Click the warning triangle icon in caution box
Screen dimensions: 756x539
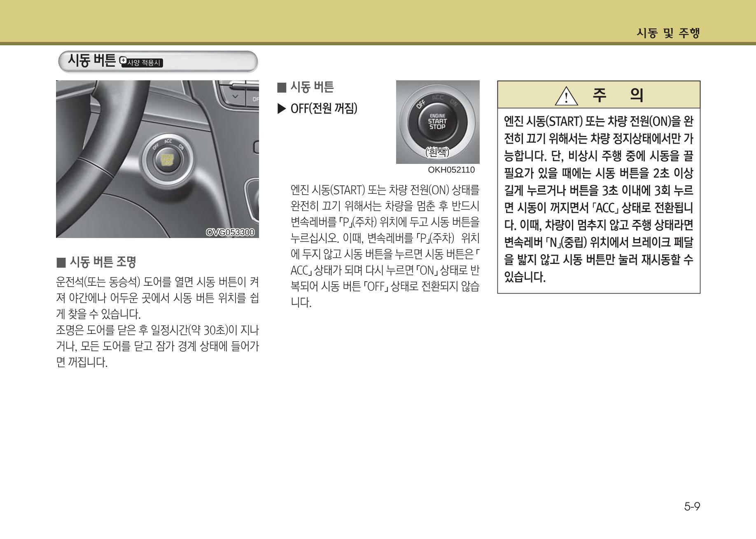tap(566, 96)
